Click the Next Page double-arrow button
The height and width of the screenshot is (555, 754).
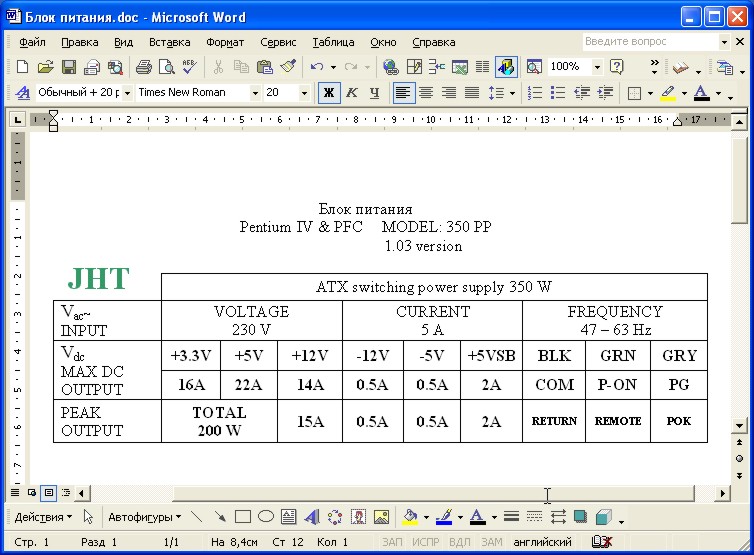[x=739, y=476]
